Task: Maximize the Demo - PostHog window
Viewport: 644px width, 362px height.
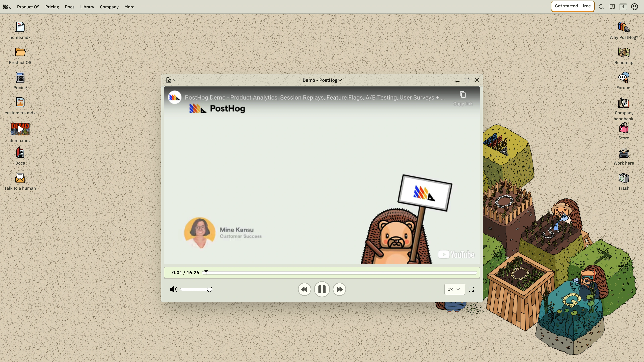Action: click(x=467, y=80)
